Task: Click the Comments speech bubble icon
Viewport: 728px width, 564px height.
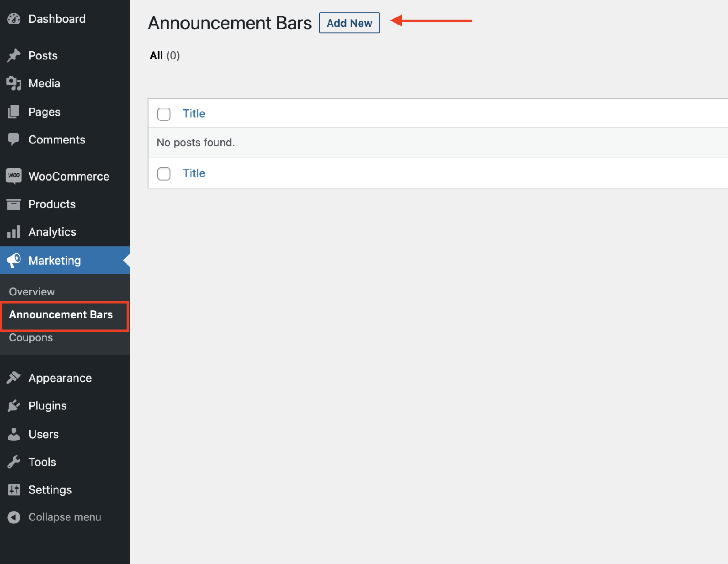Action: (14, 139)
